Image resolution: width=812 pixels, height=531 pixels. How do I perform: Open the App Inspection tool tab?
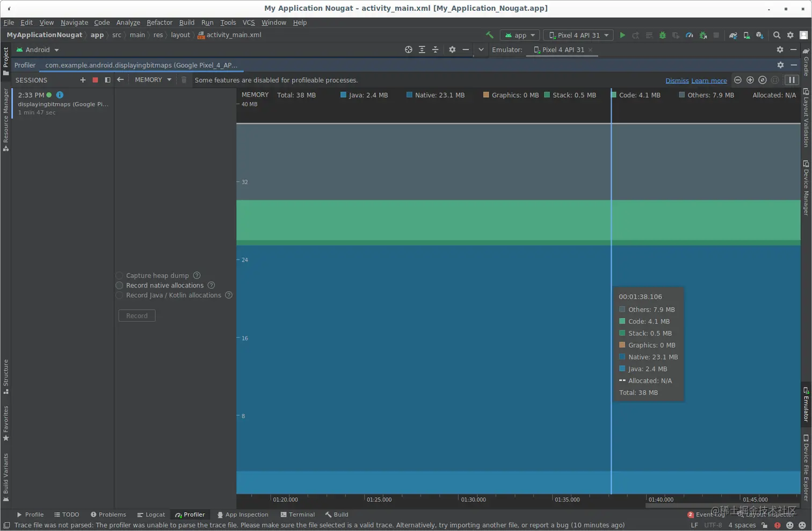tap(242, 514)
